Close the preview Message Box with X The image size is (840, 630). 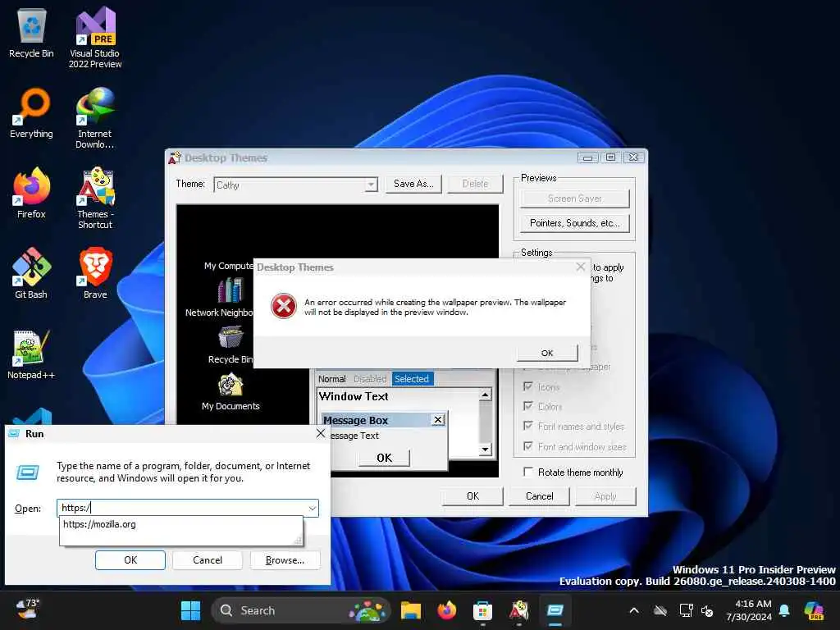click(438, 419)
